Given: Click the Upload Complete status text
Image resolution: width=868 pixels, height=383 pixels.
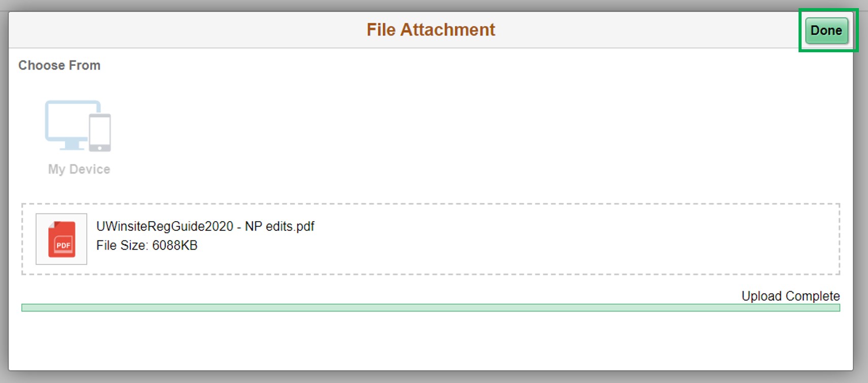Looking at the screenshot, I should coord(790,296).
